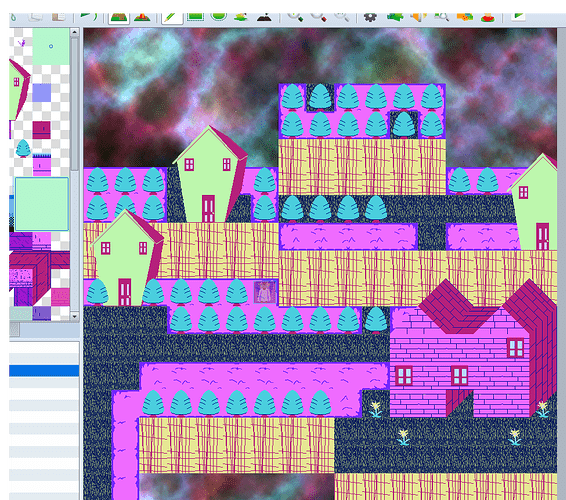The height and width of the screenshot is (500, 566).
Task: Click the upper right window of pink house
Action: 515,348
